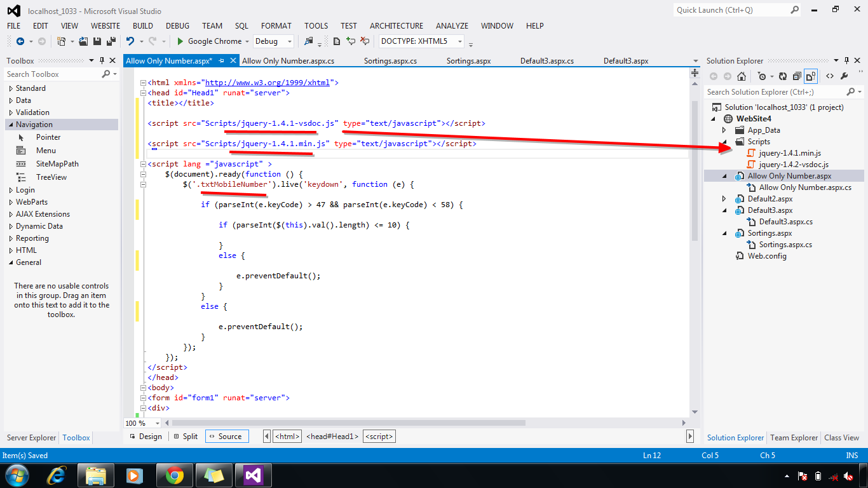Start debugging with the green play arrow
The height and width of the screenshot is (488, 868).
(180, 41)
